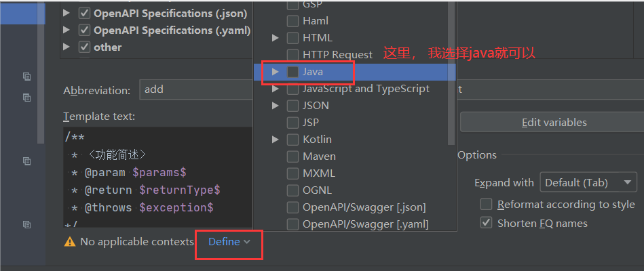
Task: Select the $params$ variable text
Action: click(159, 173)
